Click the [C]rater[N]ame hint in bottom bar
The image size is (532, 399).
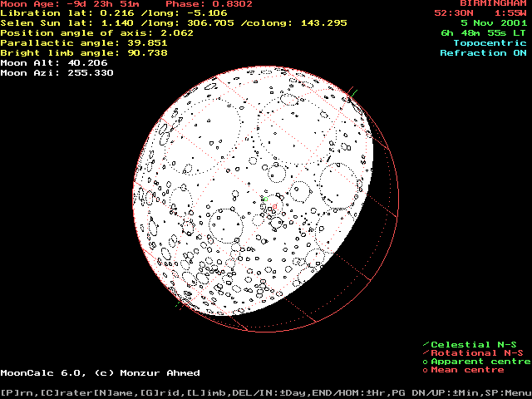(86, 393)
